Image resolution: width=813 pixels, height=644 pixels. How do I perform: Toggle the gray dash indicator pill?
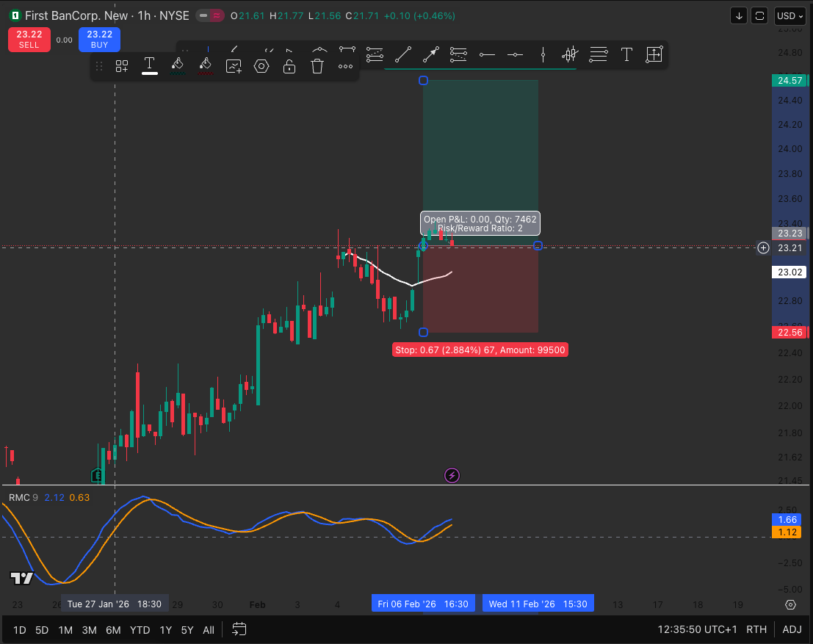point(203,16)
